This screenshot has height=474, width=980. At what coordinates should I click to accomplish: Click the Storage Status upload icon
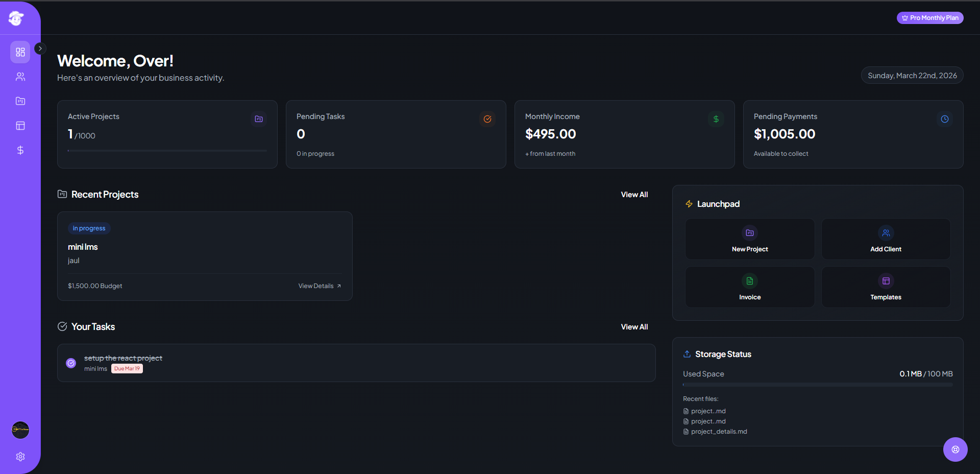[x=687, y=354]
